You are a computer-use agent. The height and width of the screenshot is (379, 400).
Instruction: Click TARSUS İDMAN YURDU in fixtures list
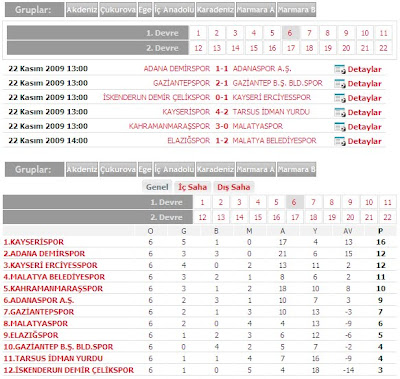[271, 112]
